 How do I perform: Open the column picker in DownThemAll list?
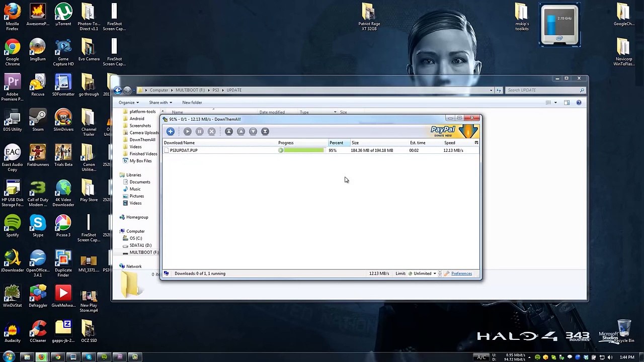[476, 143]
